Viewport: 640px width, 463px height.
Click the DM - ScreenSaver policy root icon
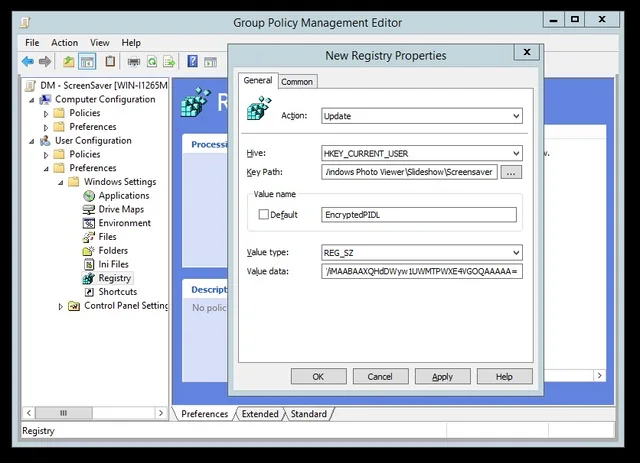pos(30,86)
